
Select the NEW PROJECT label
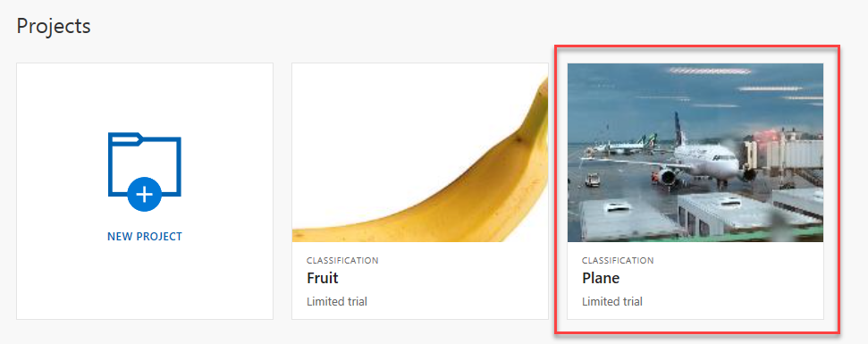[x=145, y=237]
